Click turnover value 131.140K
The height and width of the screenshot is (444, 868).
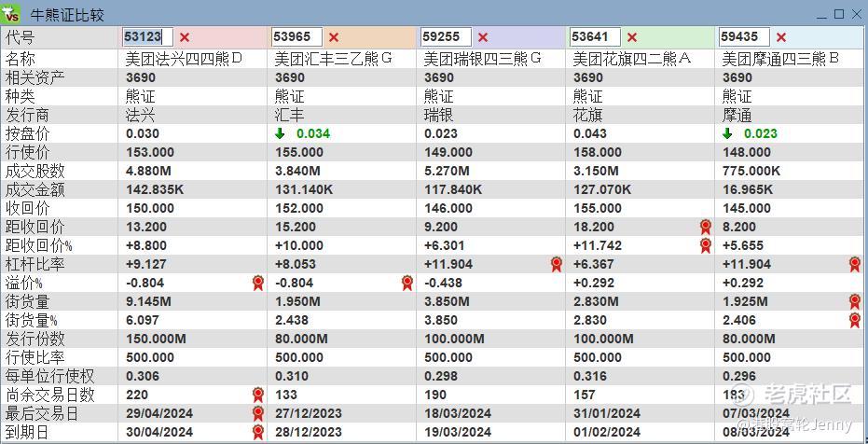[304, 190]
